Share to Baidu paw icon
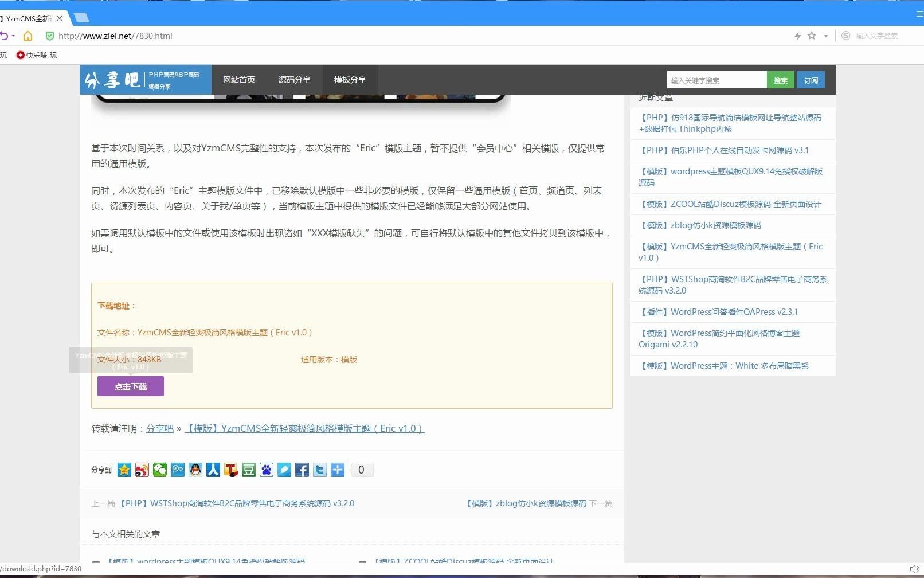 coord(267,470)
